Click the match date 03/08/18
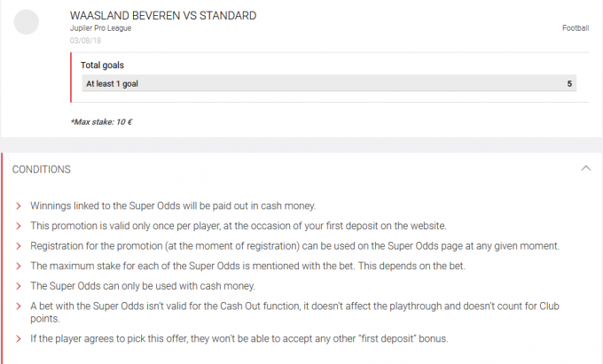The image size is (603, 364). click(x=85, y=41)
